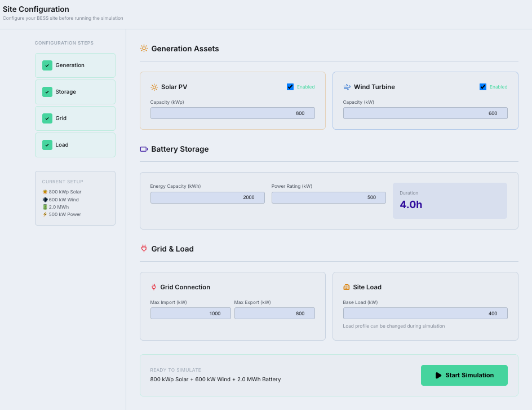This screenshot has width=532, height=410.
Task: Click the ready-to-simulate summary line
Action: pyautogui.click(x=215, y=380)
